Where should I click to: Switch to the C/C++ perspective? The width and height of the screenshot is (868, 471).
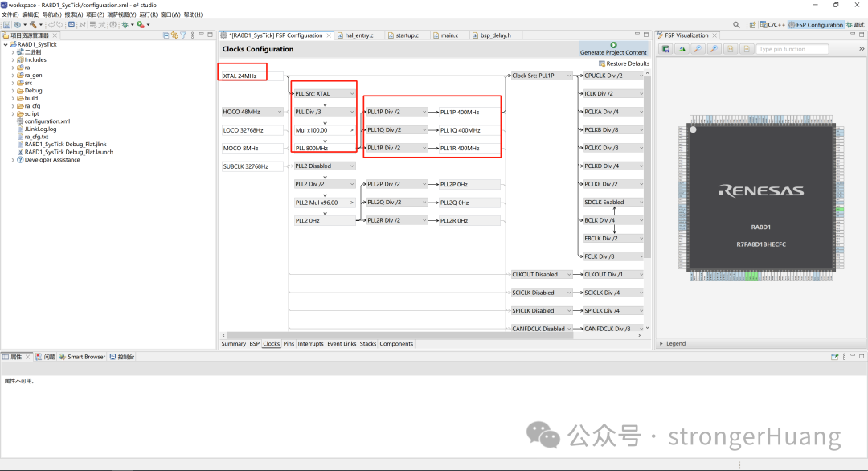[x=772, y=25]
